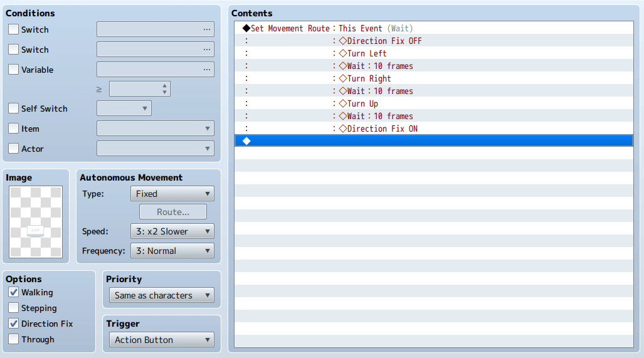The image size is (644, 358).
Task: Click the Variable value stepper arrows
Action: click(164, 89)
